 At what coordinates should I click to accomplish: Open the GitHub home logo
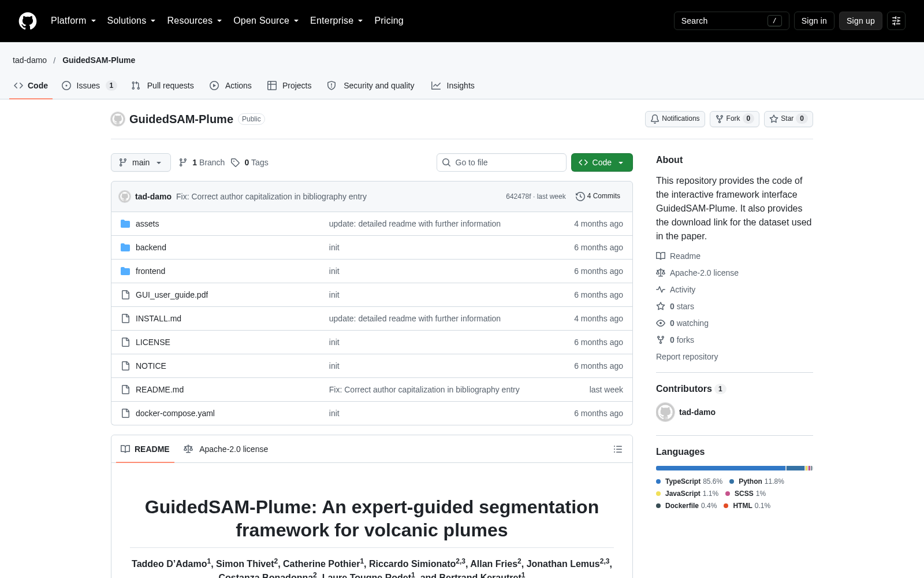point(28,21)
